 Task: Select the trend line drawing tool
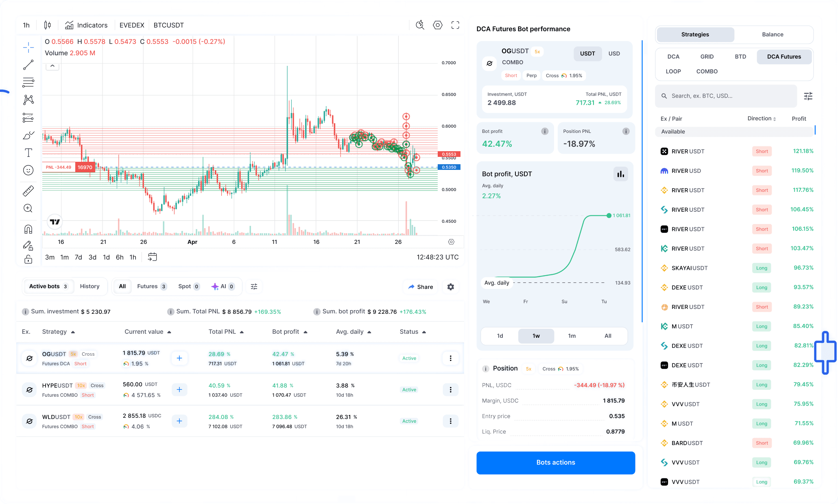click(x=28, y=65)
